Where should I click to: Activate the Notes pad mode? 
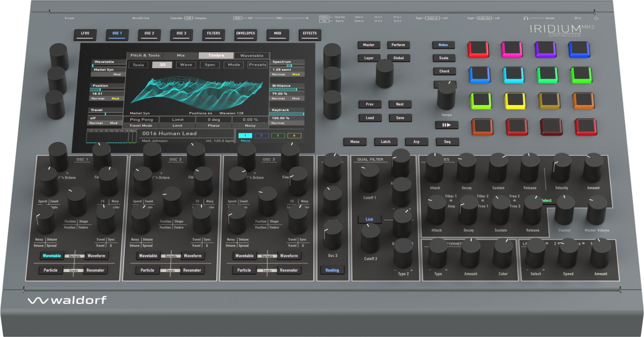443,45
